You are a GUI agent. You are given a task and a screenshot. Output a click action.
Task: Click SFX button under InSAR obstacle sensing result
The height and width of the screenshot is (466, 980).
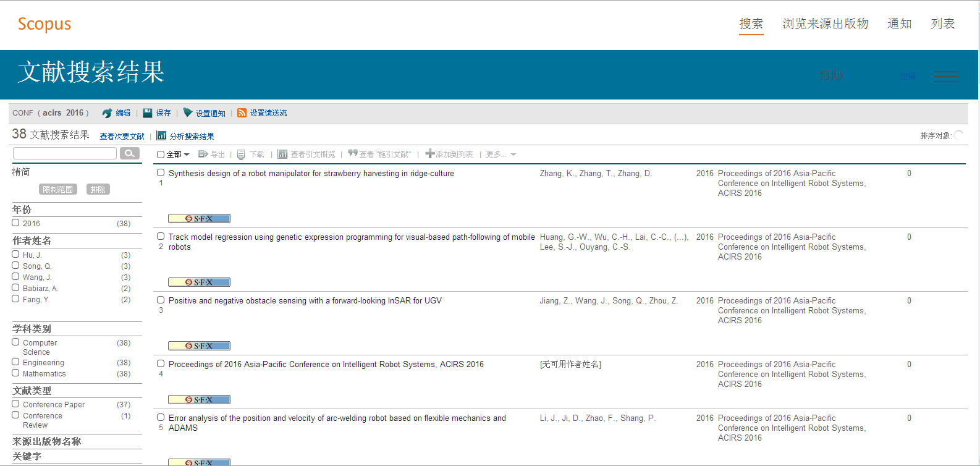(x=200, y=345)
